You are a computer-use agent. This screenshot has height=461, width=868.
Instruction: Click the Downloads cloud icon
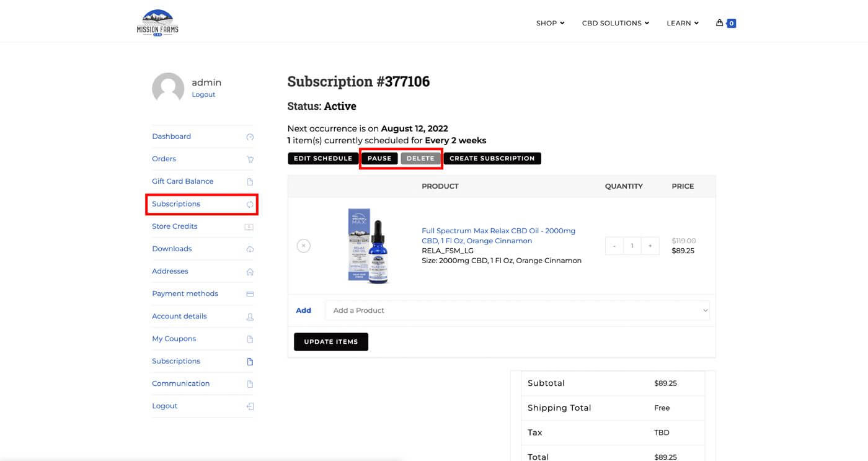[x=250, y=249]
